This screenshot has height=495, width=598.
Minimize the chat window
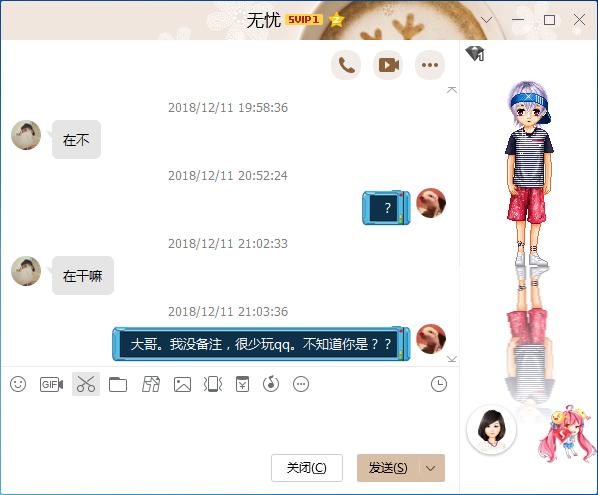tap(518, 20)
